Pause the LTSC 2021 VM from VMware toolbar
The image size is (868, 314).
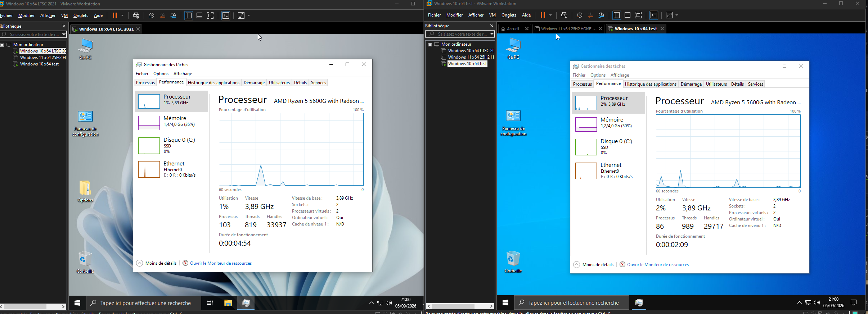(115, 15)
